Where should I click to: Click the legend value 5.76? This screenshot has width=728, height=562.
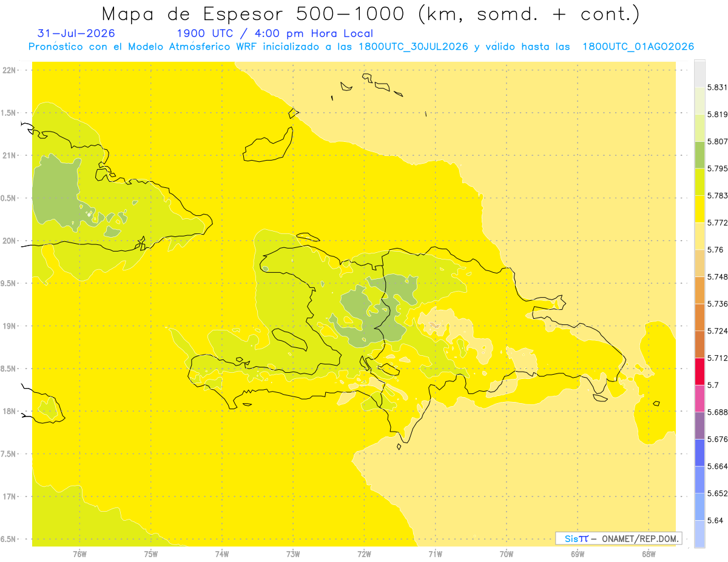point(715,250)
